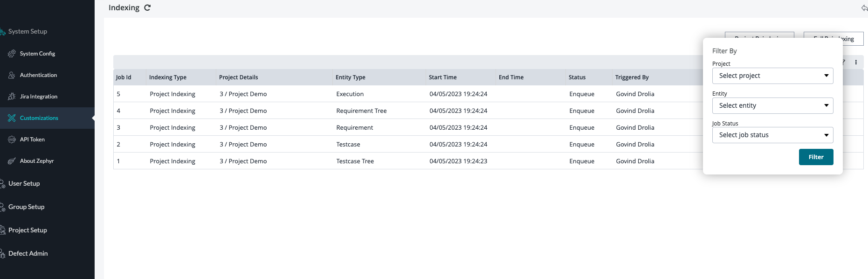Open Defect Admin in the sidebar

tap(28, 253)
